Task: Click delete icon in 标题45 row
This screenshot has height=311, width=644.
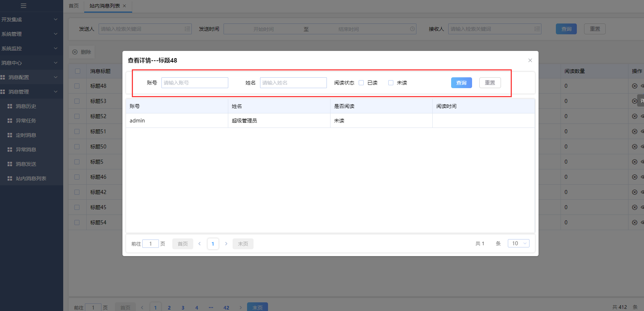Action: (635, 207)
